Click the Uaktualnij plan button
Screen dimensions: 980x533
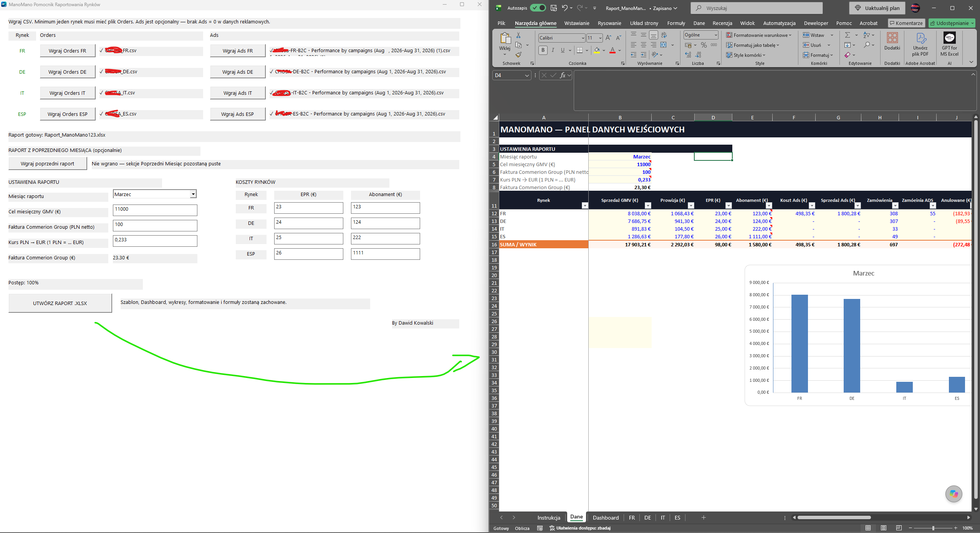[877, 8]
